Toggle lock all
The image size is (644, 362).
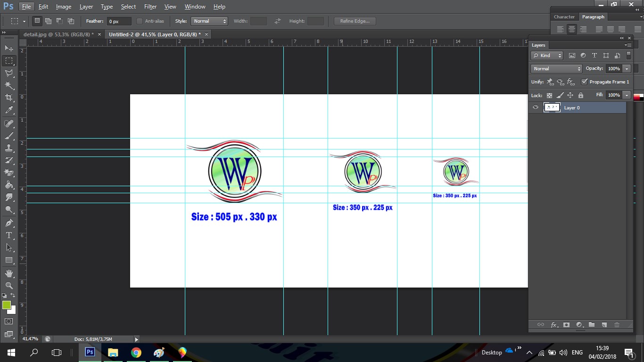coord(580,95)
